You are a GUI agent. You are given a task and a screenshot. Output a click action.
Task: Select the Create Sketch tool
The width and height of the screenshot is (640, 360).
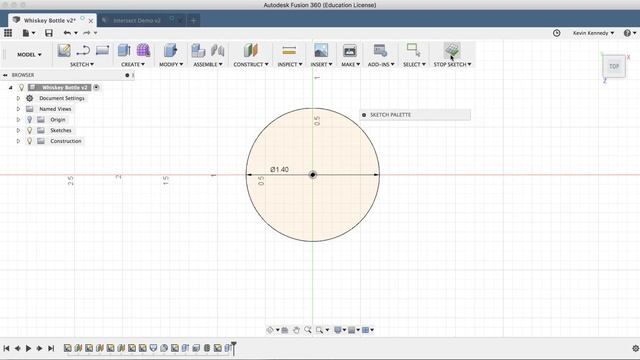pyautogui.click(x=64, y=51)
